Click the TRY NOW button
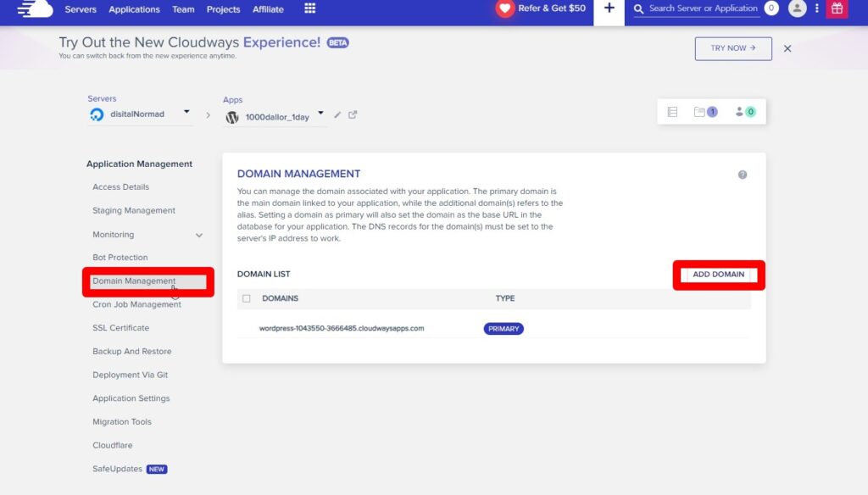The height and width of the screenshot is (495, 868). pyautogui.click(x=733, y=48)
